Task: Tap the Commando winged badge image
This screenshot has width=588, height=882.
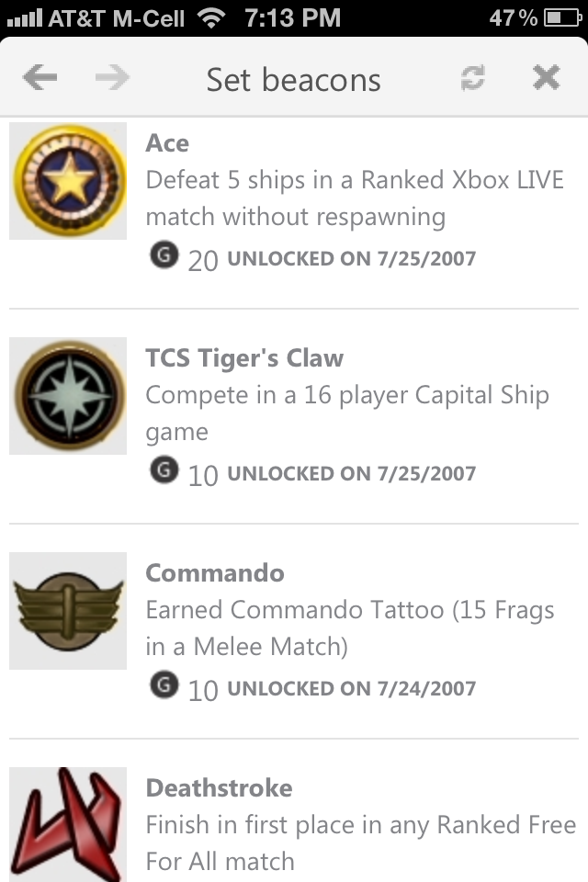Action: (68, 611)
